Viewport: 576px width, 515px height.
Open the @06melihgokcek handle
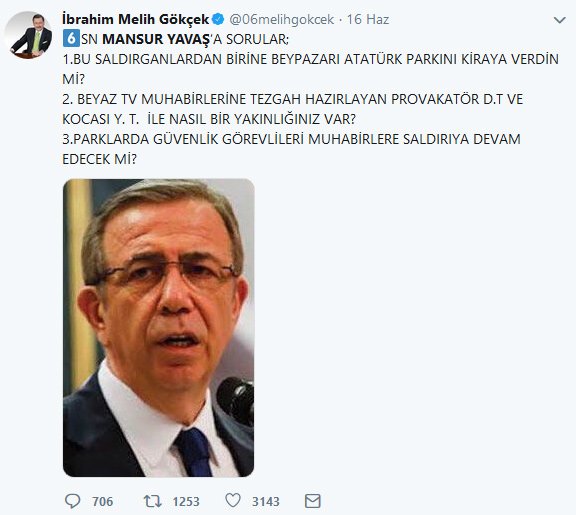point(282,19)
